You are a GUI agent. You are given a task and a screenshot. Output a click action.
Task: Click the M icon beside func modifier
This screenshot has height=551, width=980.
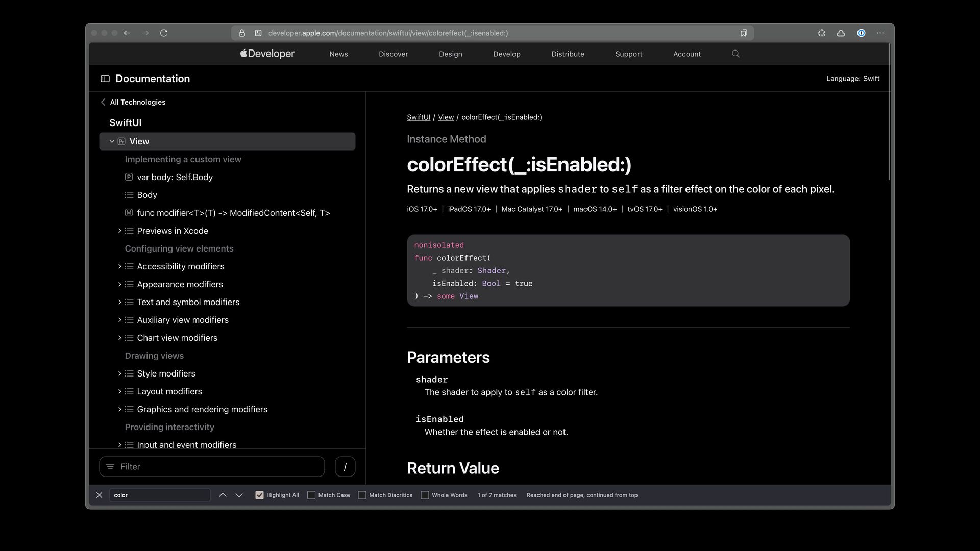coord(129,213)
